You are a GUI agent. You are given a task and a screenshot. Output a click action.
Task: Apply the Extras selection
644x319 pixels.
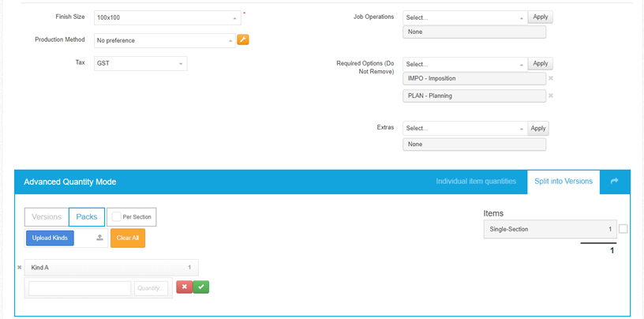(x=538, y=128)
